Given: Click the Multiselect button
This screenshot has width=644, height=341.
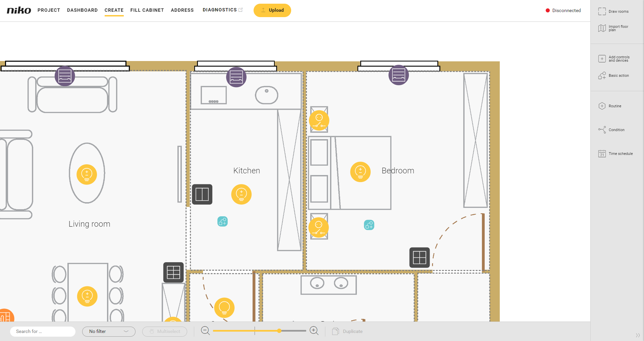Looking at the screenshot, I should click(x=165, y=331).
